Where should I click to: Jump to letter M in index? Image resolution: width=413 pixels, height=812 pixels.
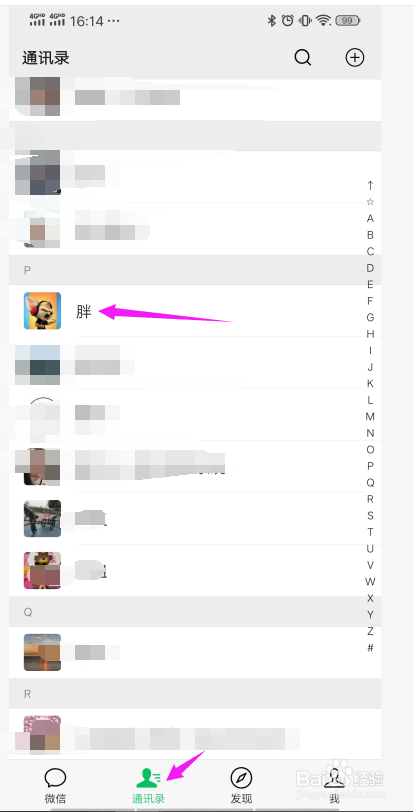(370, 416)
